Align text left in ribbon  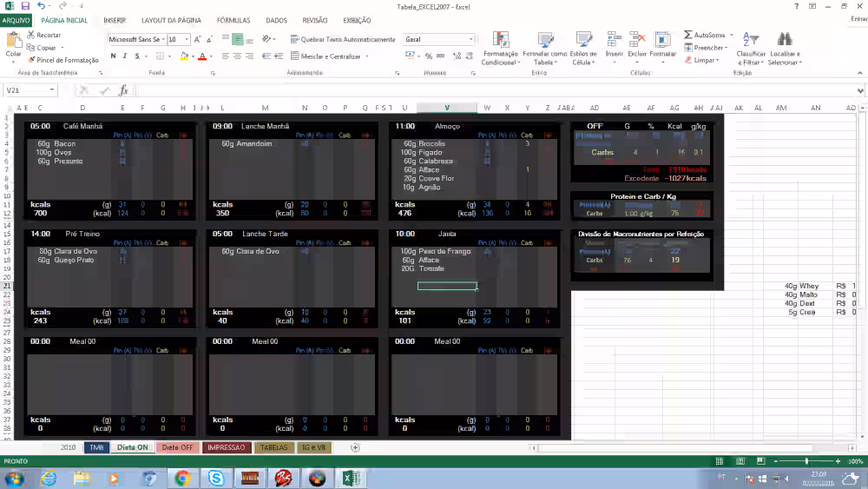pyautogui.click(x=226, y=56)
